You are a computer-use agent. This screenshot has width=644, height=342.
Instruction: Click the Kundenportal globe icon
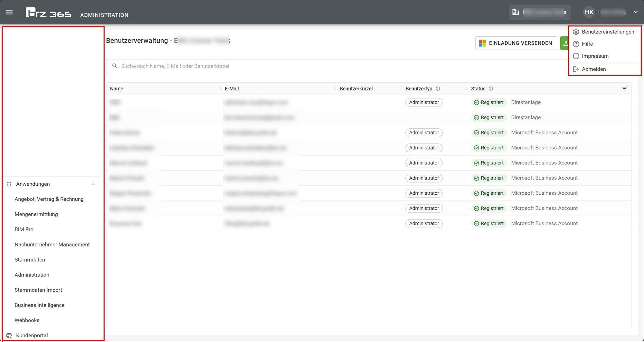coord(9,336)
